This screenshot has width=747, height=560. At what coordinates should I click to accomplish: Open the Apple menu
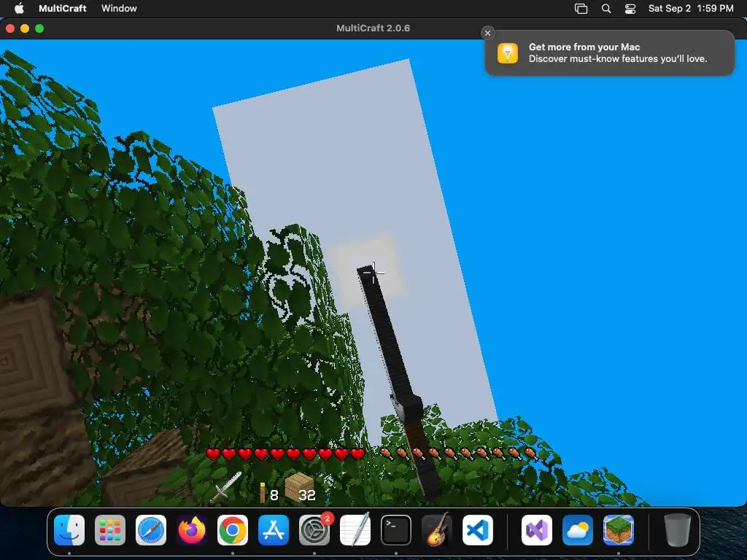coord(19,8)
